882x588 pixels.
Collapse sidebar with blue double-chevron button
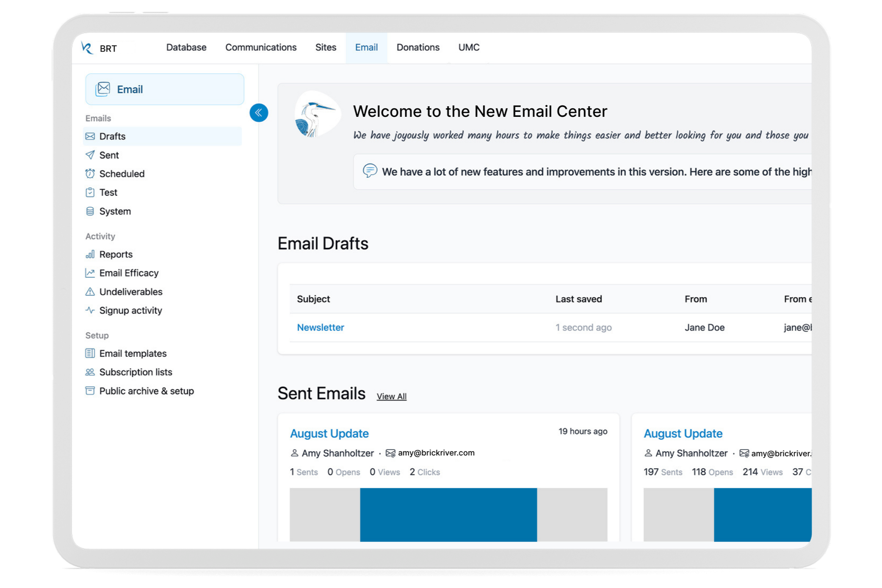coord(259,113)
